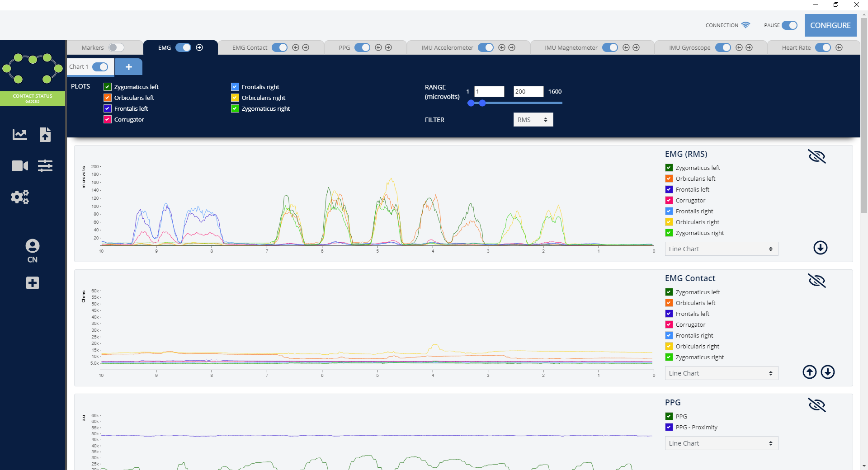Toggle the EMG tab switch
This screenshot has height=470, width=868.
pyautogui.click(x=183, y=47)
